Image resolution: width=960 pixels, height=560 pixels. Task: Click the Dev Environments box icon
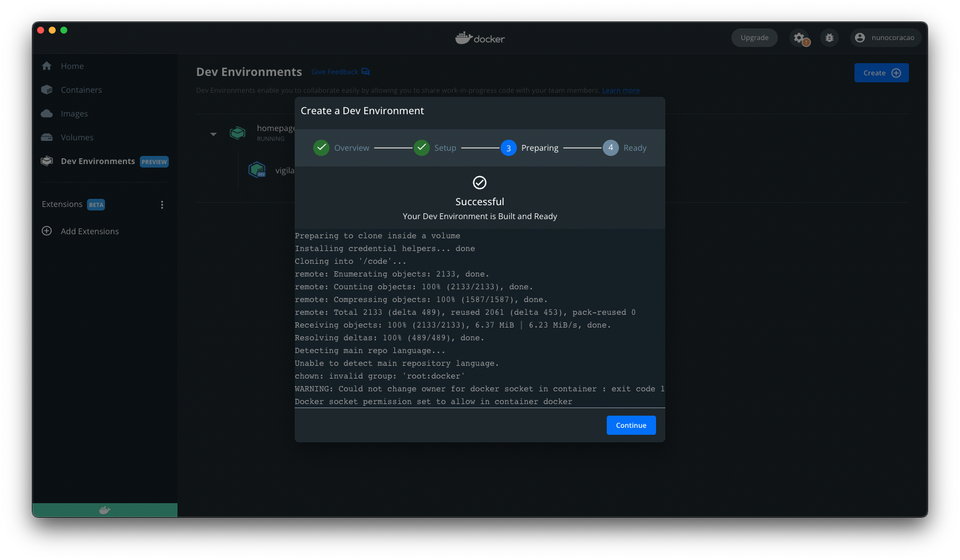click(47, 161)
